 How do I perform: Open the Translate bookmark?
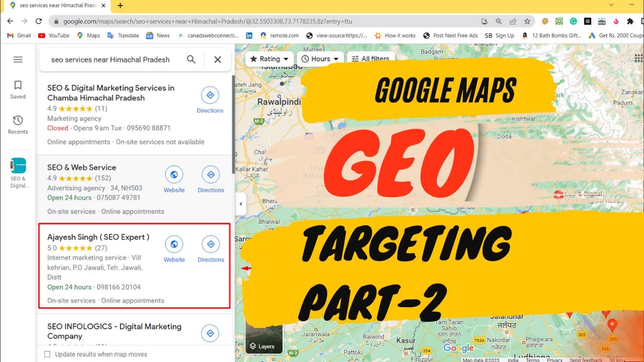(123, 36)
